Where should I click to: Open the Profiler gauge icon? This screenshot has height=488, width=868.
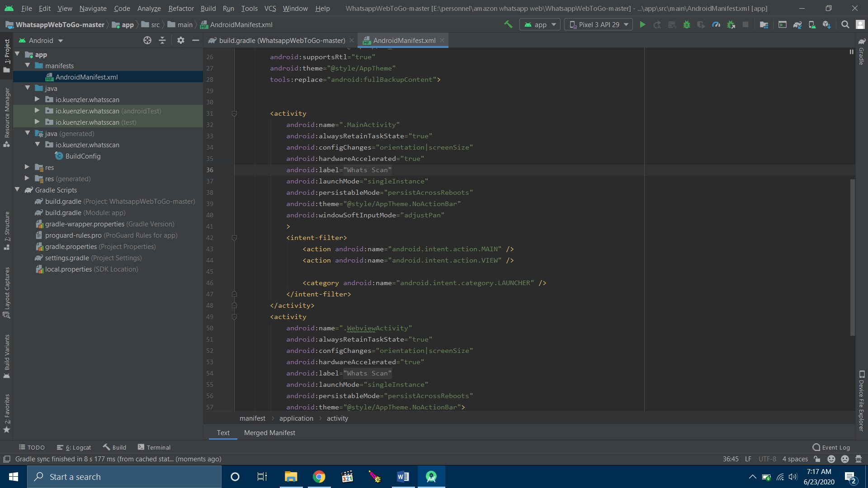tap(716, 25)
